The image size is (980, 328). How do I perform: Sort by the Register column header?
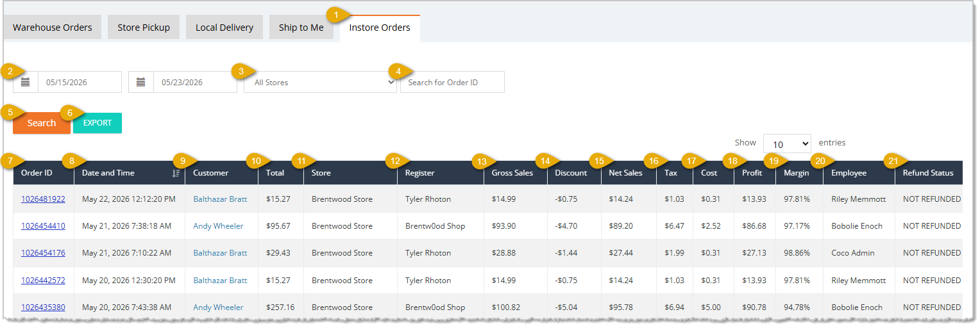441,173
